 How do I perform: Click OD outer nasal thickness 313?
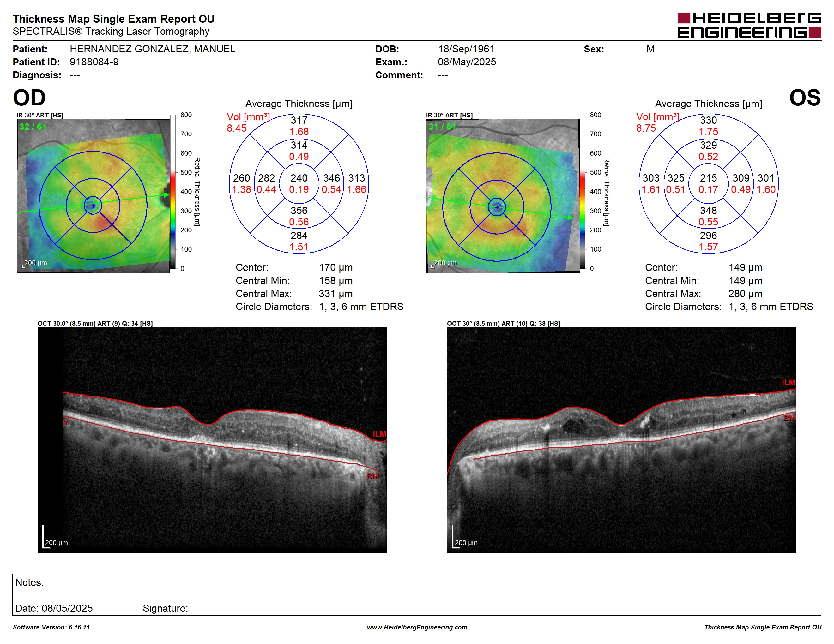(357, 178)
